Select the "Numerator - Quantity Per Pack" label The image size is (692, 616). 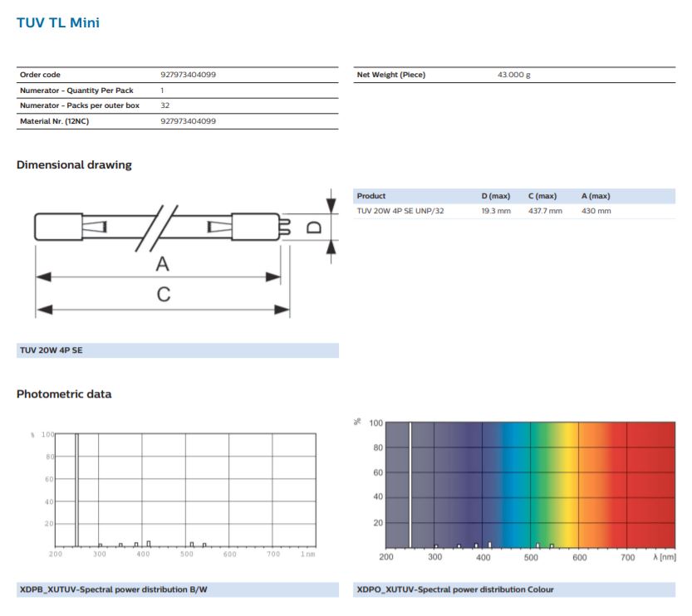[76, 90]
